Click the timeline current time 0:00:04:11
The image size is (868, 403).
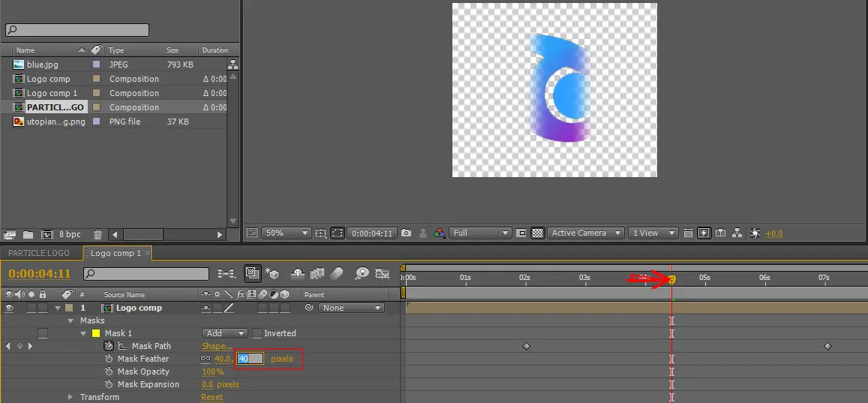[40, 273]
